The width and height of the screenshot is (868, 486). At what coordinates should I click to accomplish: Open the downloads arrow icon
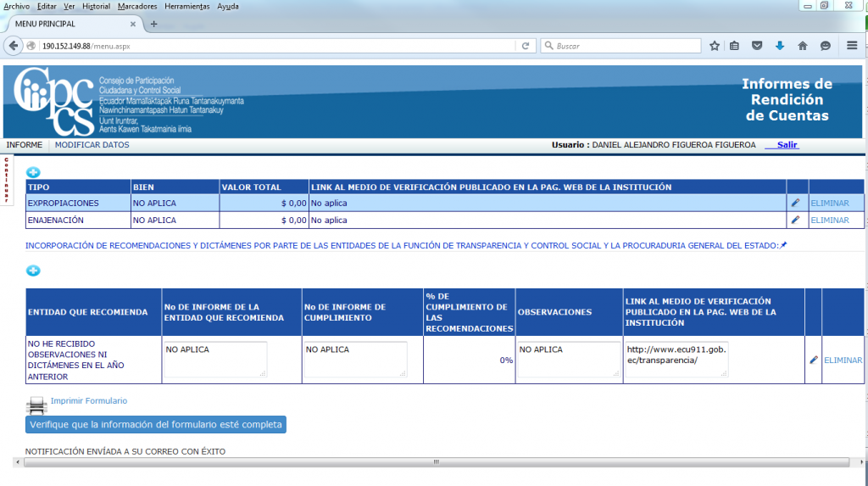tap(780, 46)
